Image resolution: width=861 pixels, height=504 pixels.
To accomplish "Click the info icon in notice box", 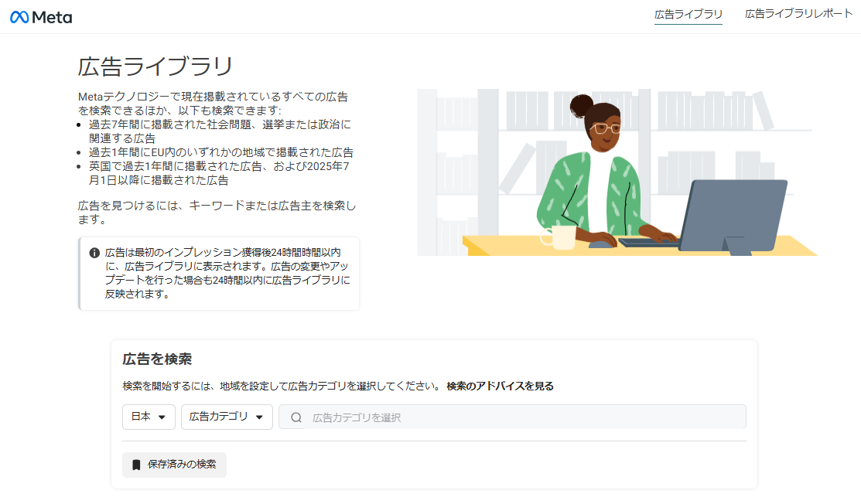I will [94, 253].
